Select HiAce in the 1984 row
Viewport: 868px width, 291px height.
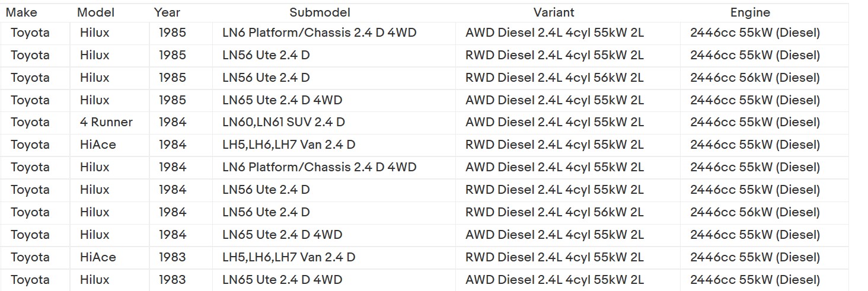pyautogui.click(x=98, y=145)
